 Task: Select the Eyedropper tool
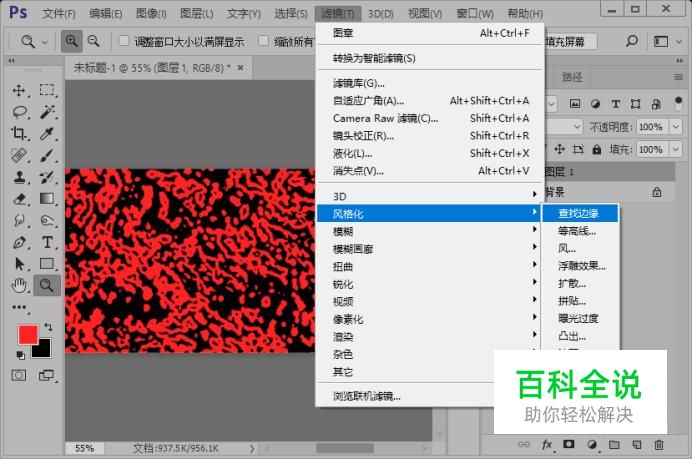pyautogui.click(x=47, y=133)
